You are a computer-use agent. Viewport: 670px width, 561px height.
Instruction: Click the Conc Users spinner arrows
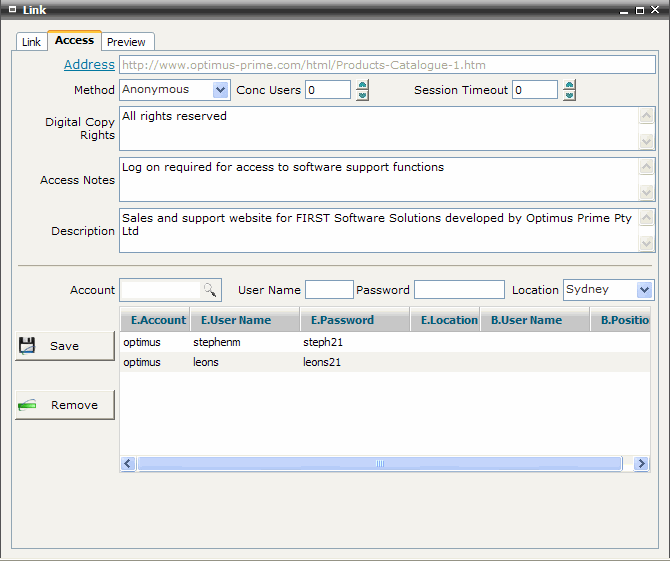coord(362,90)
